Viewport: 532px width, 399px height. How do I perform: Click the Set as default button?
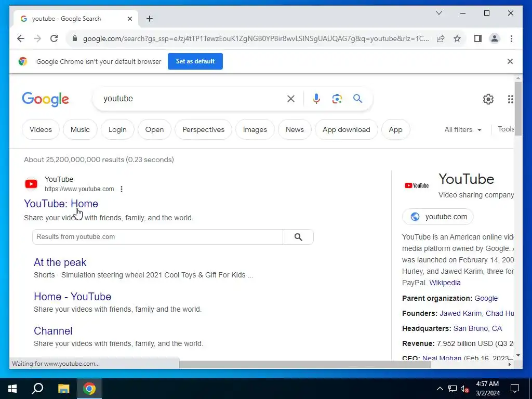195,61
